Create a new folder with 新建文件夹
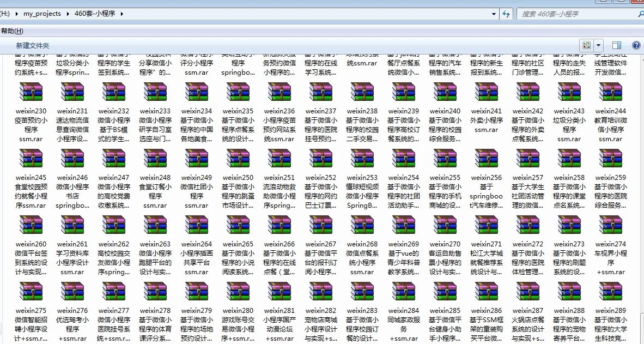This screenshot has width=644, height=344. (x=33, y=46)
